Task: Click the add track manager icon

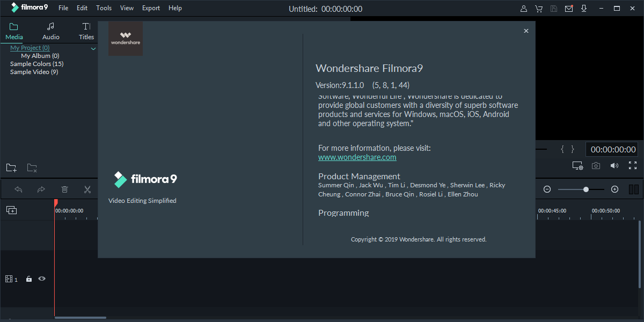Action: tap(11, 210)
